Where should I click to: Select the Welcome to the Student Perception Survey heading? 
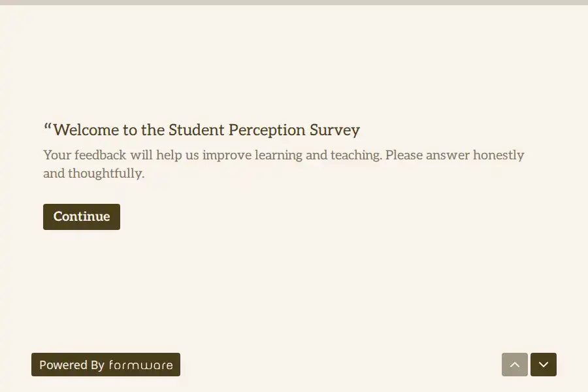click(x=202, y=130)
